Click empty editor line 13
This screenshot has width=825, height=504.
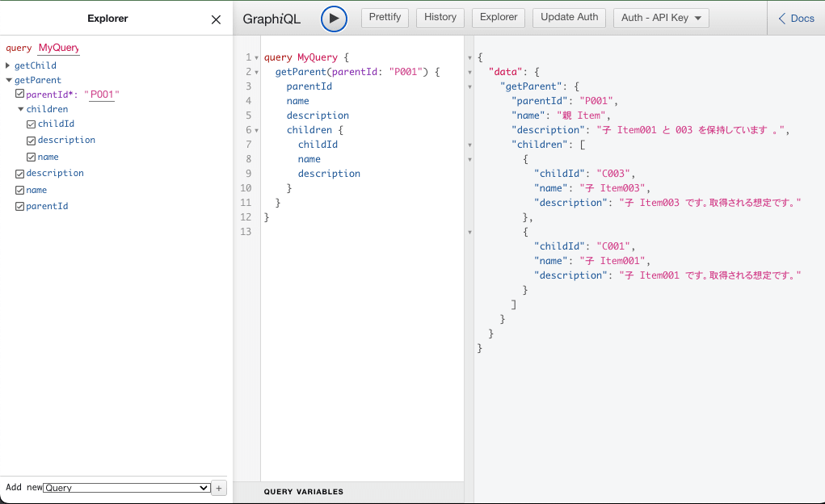pyautogui.click(x=362, y=232)
